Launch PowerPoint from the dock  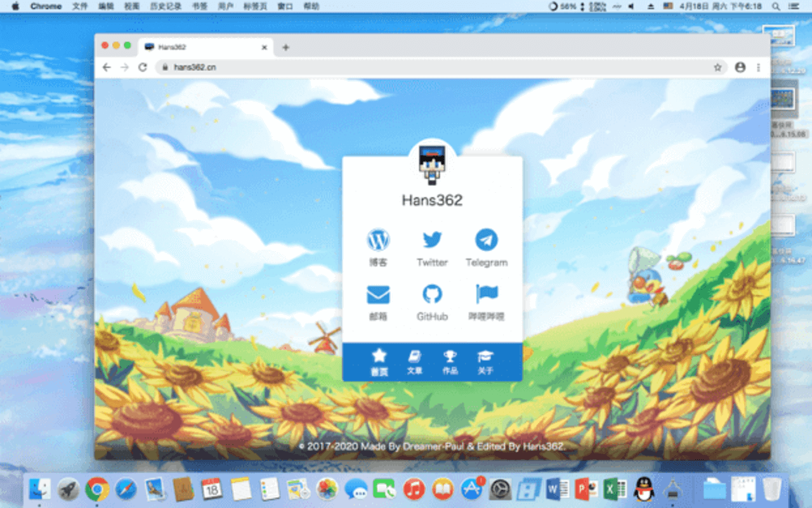pyautogui.click(x=586, y=489)
